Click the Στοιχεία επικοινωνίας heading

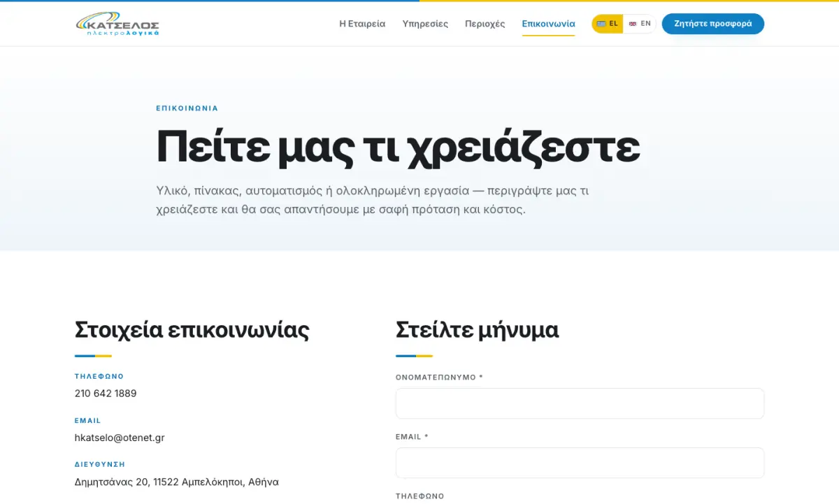click(x=192, y=329)
